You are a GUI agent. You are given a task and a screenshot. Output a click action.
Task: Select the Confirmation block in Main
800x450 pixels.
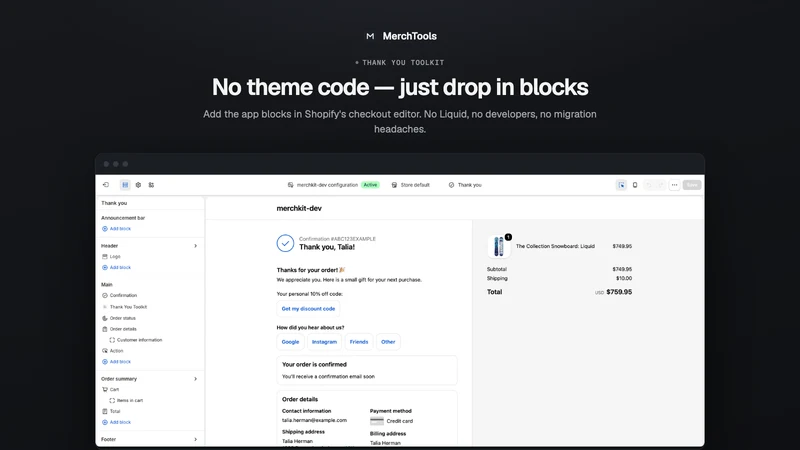[x=119, y=295]
